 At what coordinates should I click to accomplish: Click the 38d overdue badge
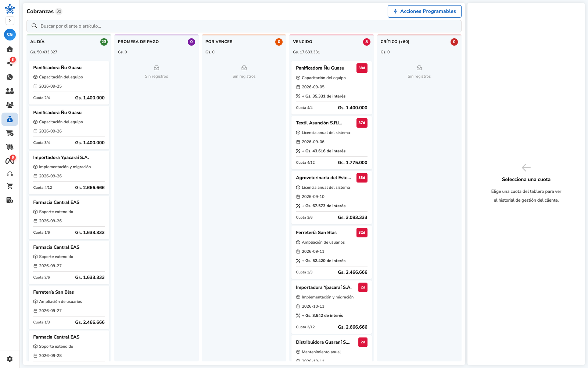click(x=362, y=68)
